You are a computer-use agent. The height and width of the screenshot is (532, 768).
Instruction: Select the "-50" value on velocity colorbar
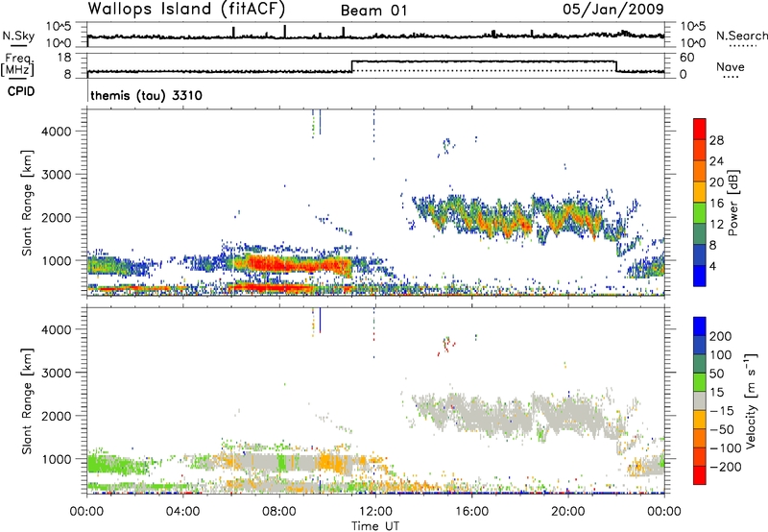pos(721,429)
